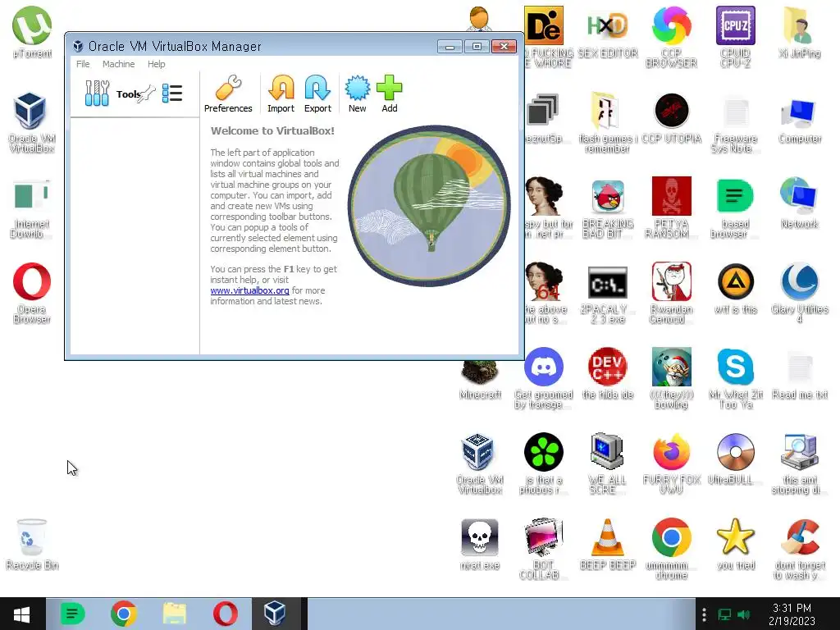The image size is (840, 630).
Task: Open VirtualBox Preferences
Action: (228, 94)
